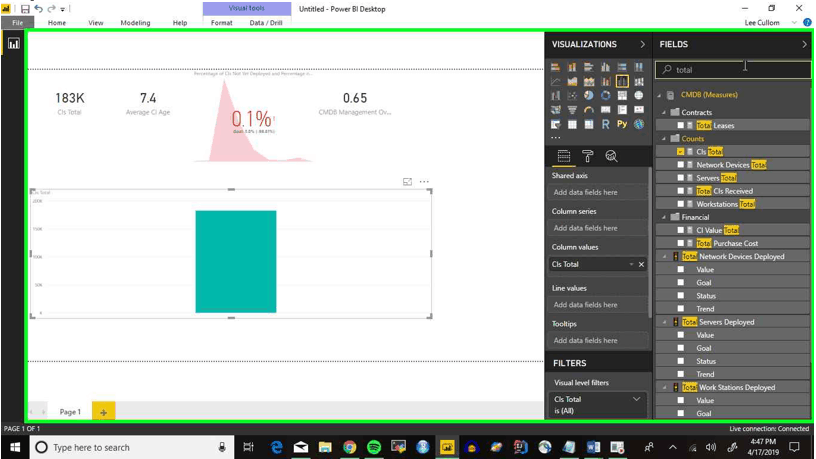
Task: Collapse the CMDB (Measures) table
Action: (x=659, y=95)
